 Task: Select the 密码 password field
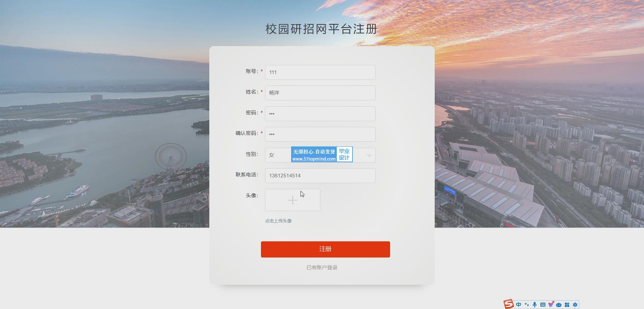320,114
